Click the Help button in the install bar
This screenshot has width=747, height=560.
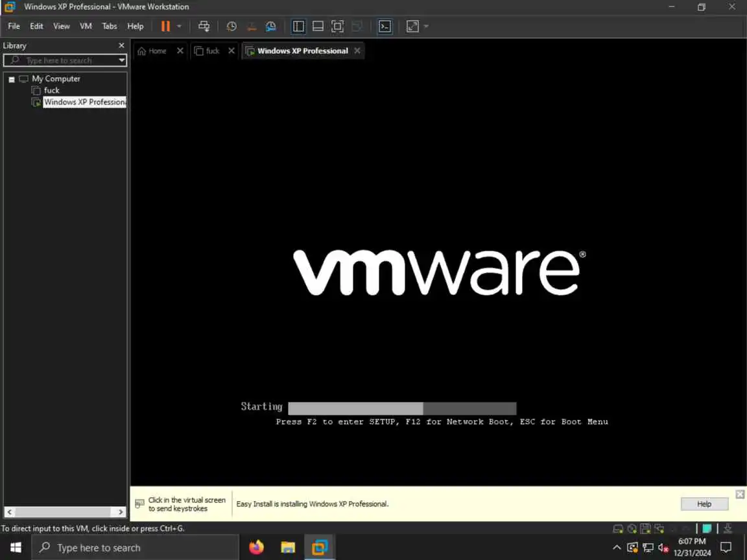click(x=704, y=504)
